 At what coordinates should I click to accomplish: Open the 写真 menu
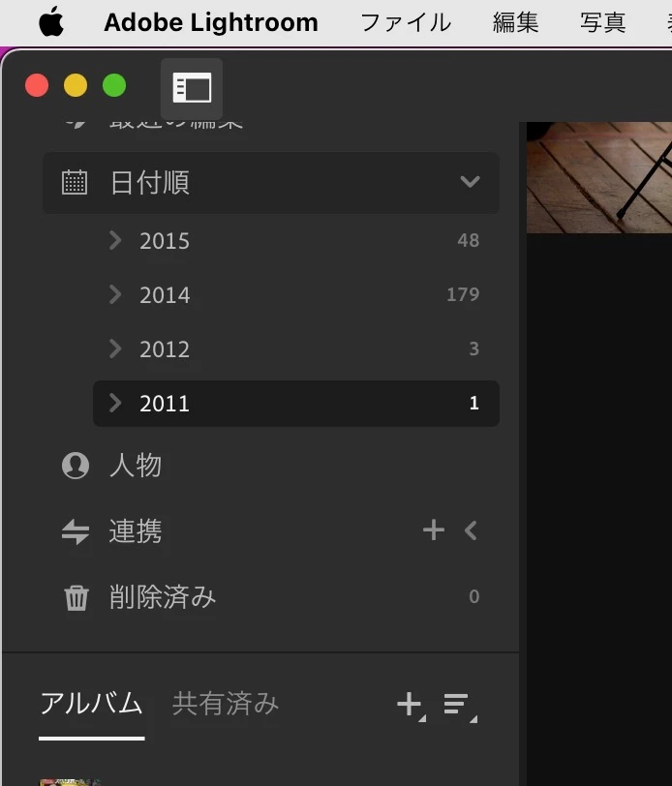(x=603, y=22)
